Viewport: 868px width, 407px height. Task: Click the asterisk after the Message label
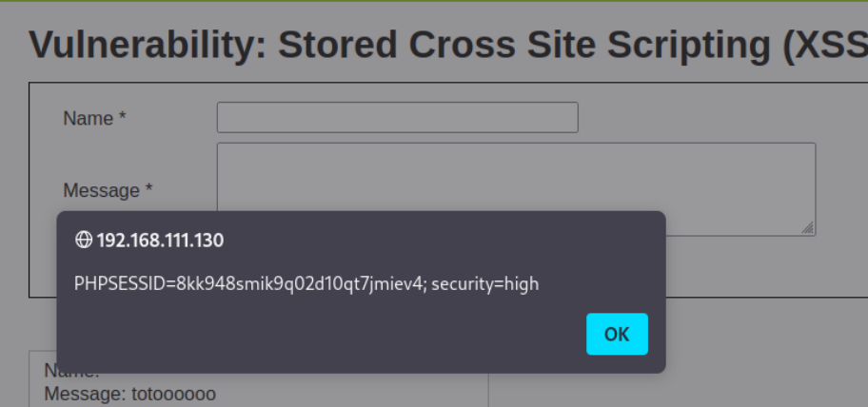[148, 191]
